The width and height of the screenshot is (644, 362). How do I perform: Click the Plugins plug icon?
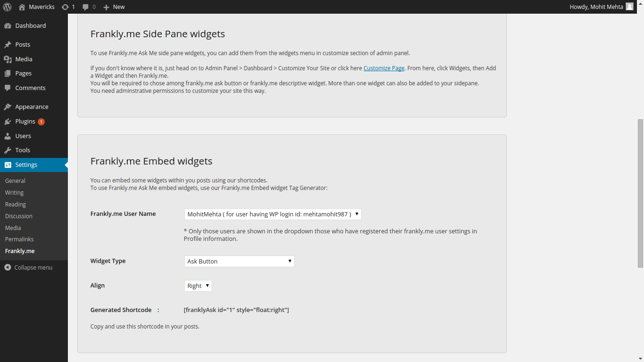(8, 122)
